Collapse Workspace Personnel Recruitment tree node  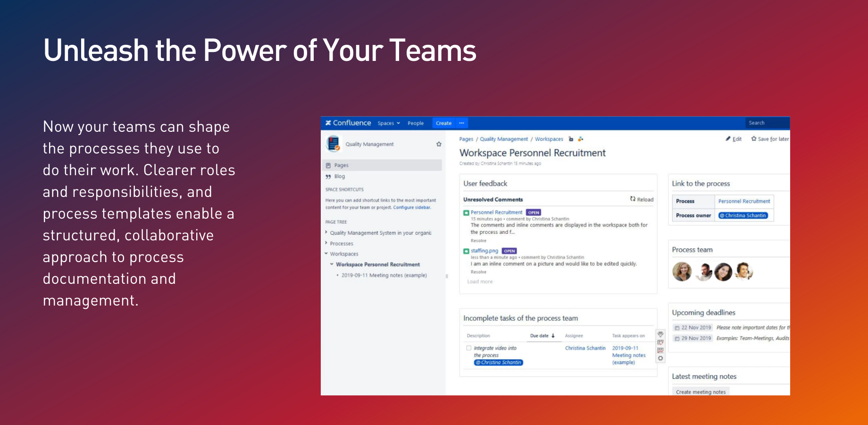click(x=332, y=264)
